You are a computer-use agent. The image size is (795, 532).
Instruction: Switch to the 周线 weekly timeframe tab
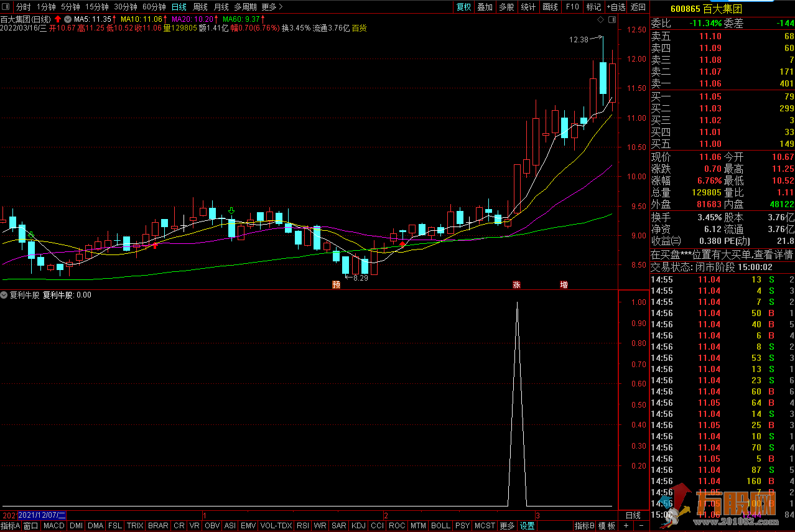[200, 7]
